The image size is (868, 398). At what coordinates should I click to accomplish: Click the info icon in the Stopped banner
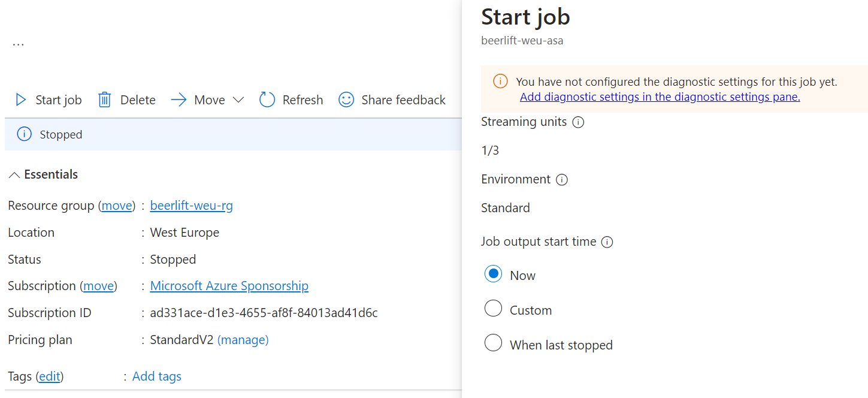[x=24, y=134]
